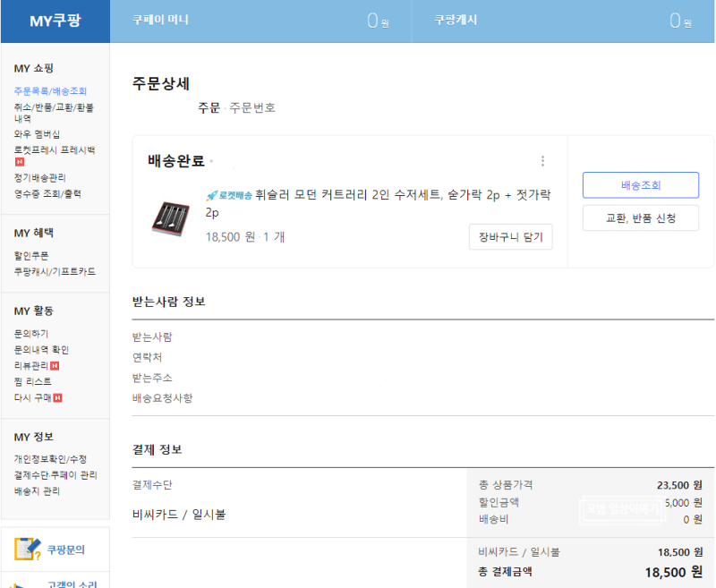Open 할인쿠폰 link
The image size is (716, 588).
click(x=31, y=255)
